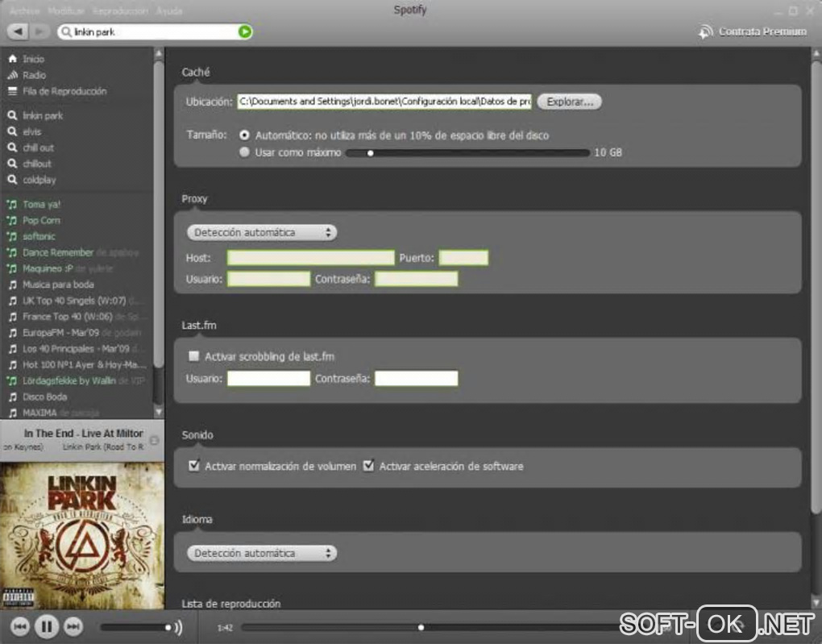Toggle Activar normalización de volumen
Image resolution: width=822 pixels, height=644 pixels.
[x=194, y=466]
